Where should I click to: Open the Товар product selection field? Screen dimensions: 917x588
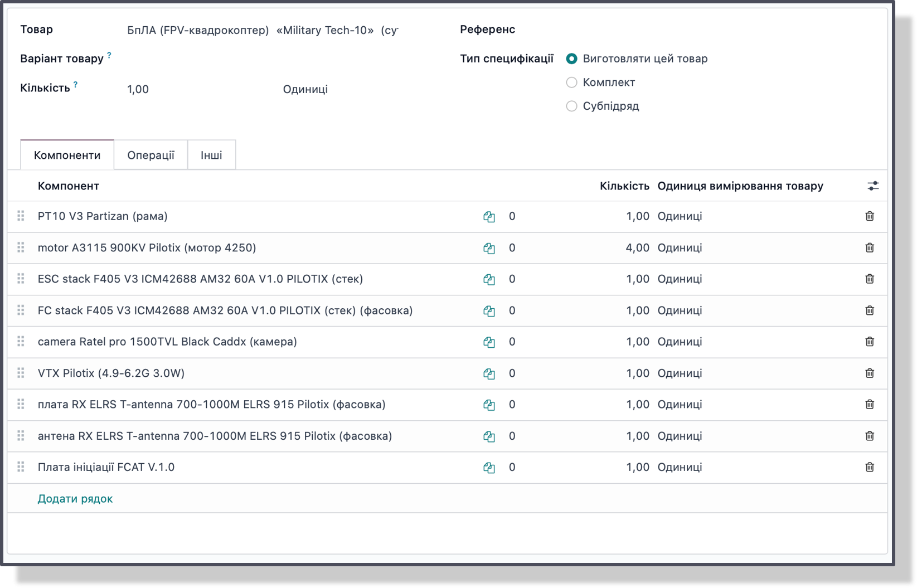[262, 30]
